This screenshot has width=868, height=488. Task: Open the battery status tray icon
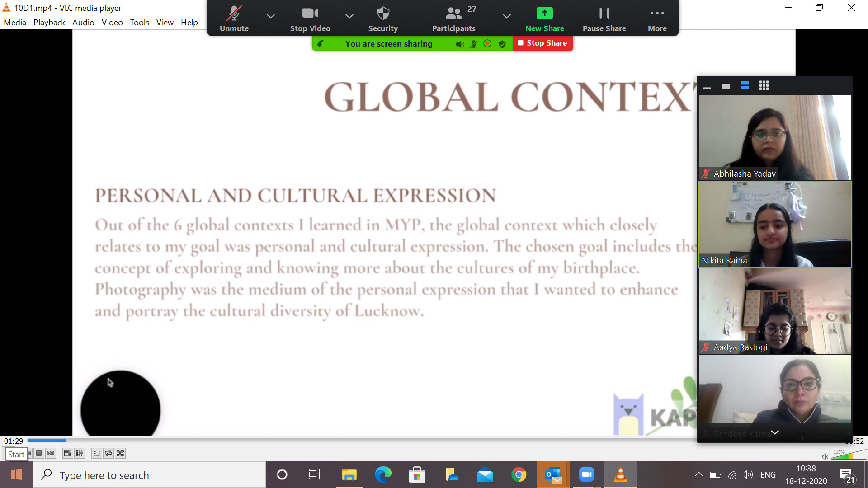click(715, 474)
